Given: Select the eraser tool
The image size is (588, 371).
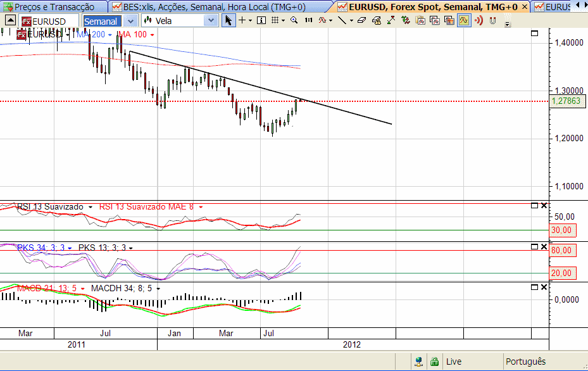Looking at the screenshot, I should (361, 20).
